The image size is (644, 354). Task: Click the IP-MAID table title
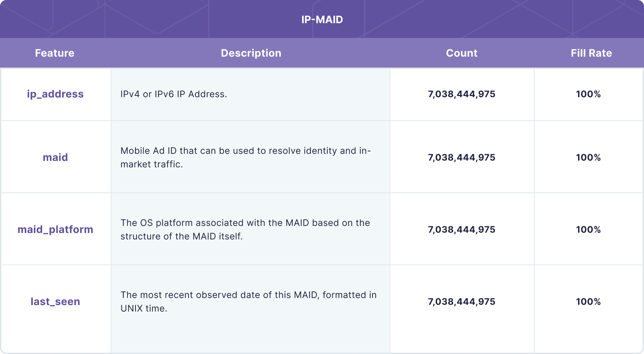pos(321,19)
